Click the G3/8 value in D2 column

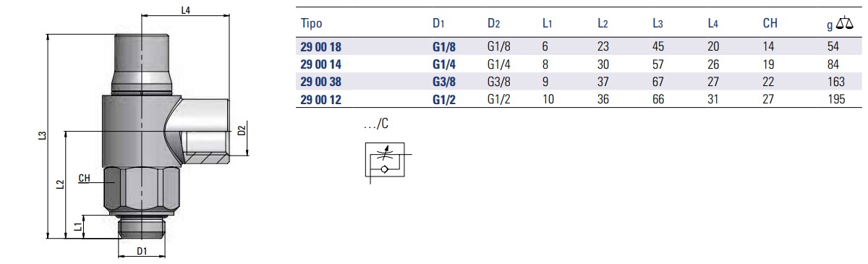498,82
